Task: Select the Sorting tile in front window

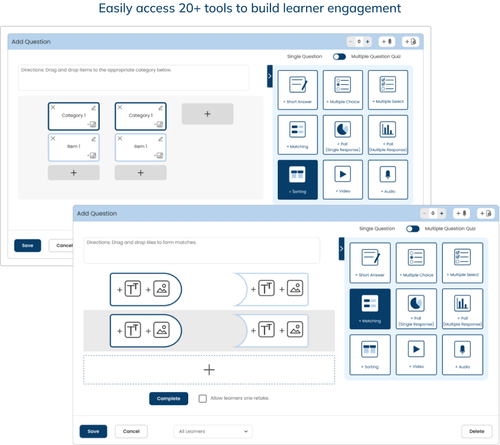Action: pyautogui.click(x=370, y=355)
